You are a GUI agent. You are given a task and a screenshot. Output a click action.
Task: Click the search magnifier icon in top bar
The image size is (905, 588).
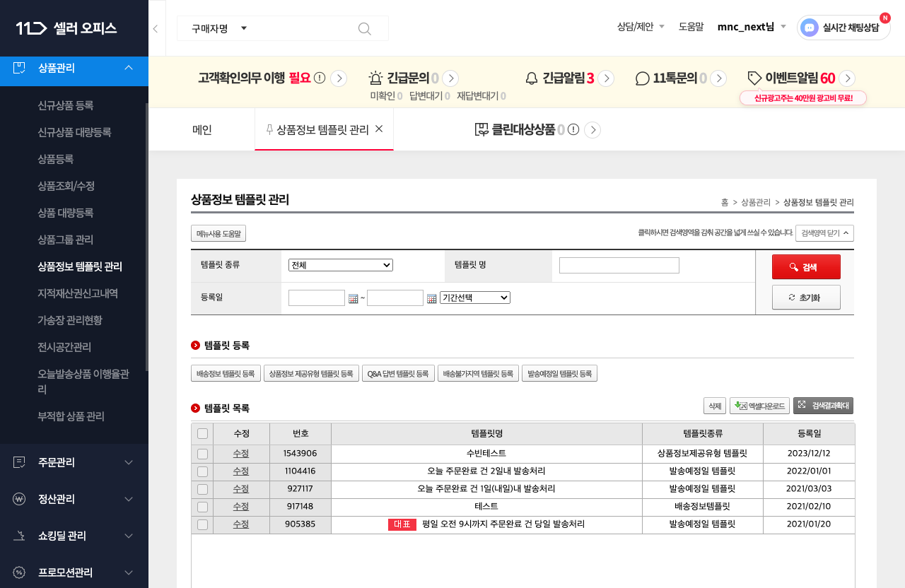point(365,28)
